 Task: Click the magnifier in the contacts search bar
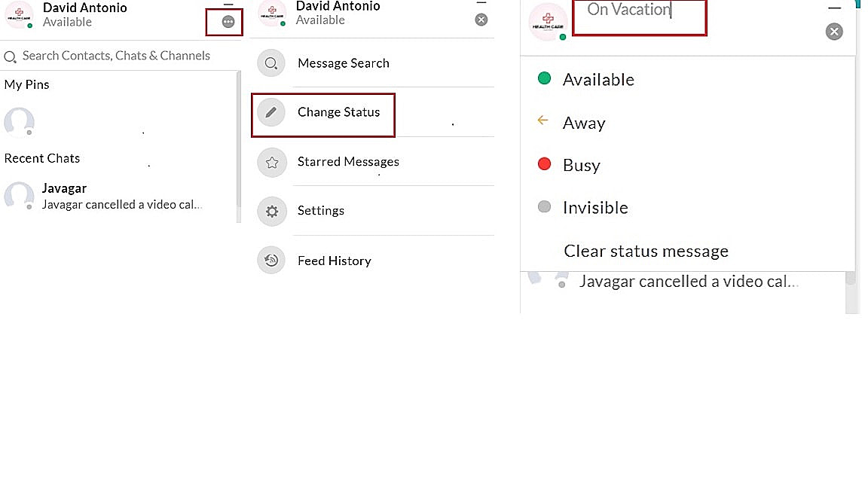(10, 56)
